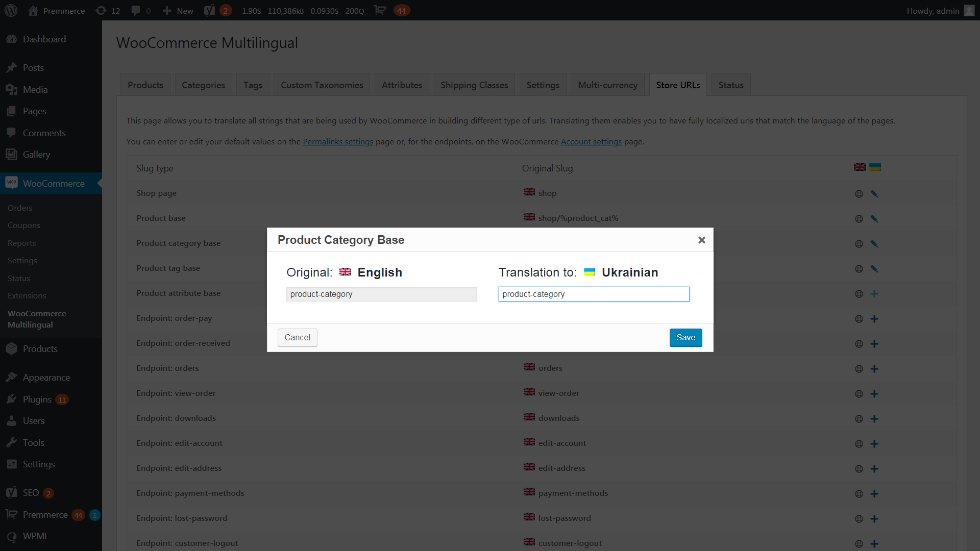
Task: Edit Ukrainian translation for Shop page
Action: pyautogui.click(x=874, y=193)
